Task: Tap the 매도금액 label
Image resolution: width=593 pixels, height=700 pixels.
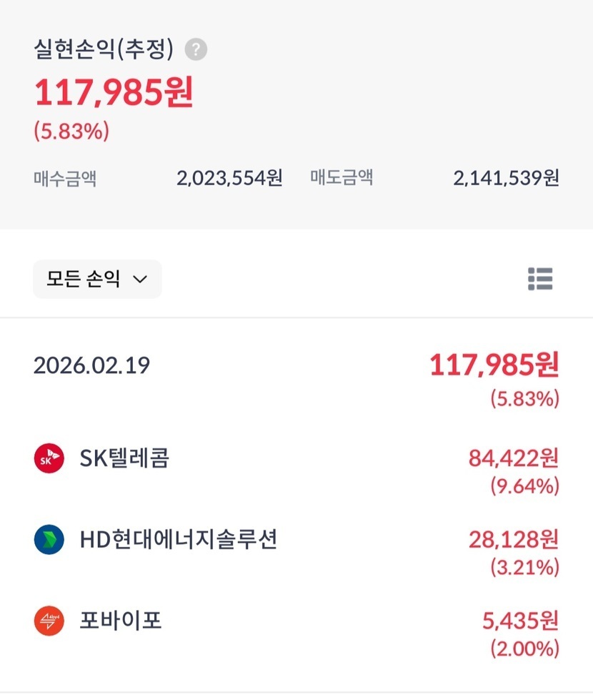Action: pos(342,178)
